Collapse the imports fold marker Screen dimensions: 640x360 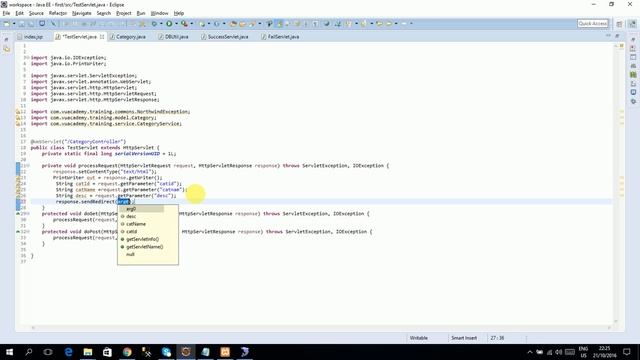click(x=27, y=58)
